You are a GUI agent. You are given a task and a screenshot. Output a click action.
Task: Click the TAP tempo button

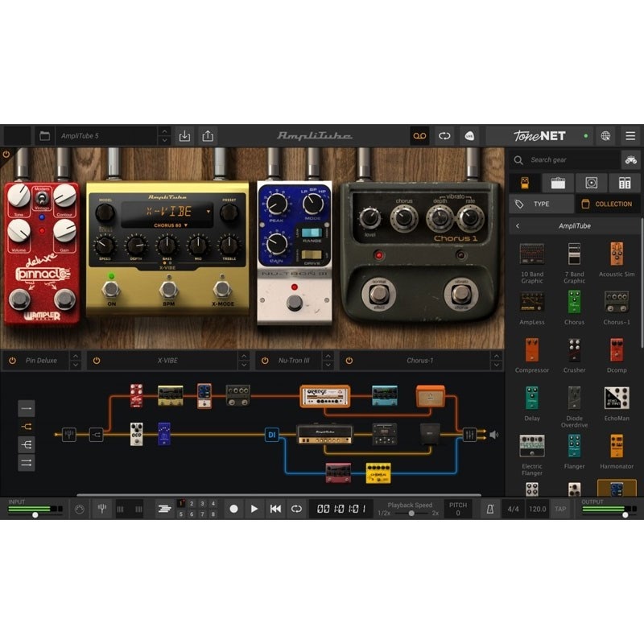click(x=560, y=510)
